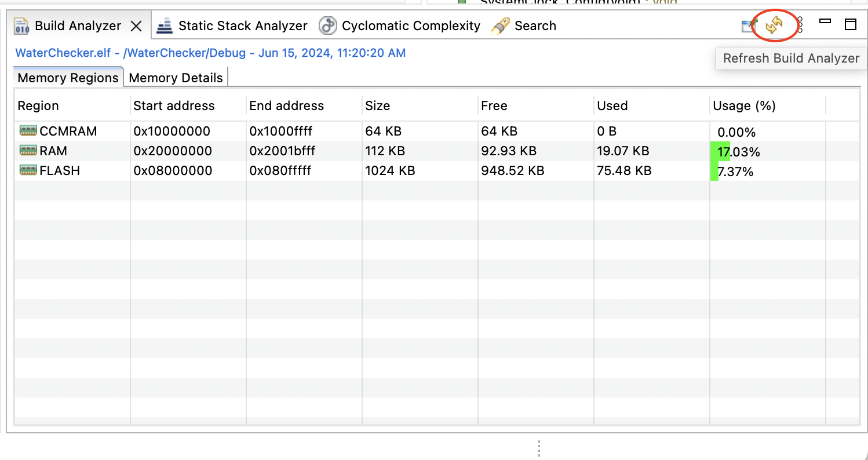Maximize the Build Analyzer view panel
Screen dimensions: 868x460
click(850, 24)
